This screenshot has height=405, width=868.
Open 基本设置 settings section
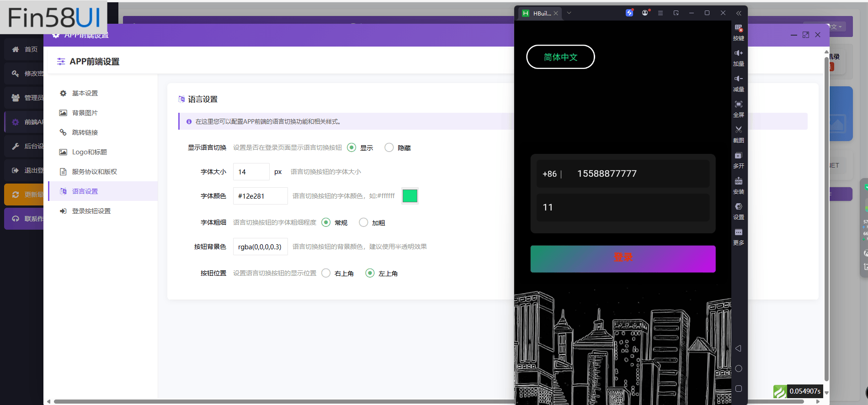pos(103,93)
